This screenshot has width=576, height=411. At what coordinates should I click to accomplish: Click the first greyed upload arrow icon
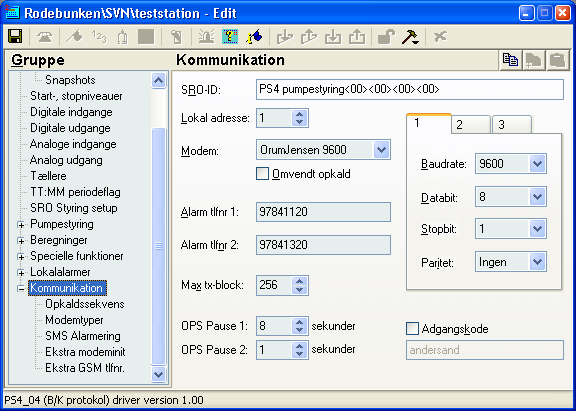pyautogui.click(x=309, y=37)
